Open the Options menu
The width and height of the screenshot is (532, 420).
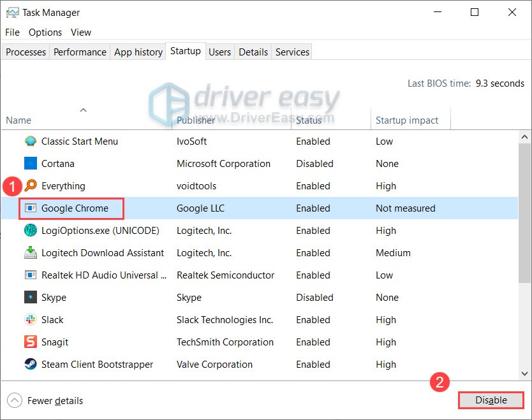point(45,32)
